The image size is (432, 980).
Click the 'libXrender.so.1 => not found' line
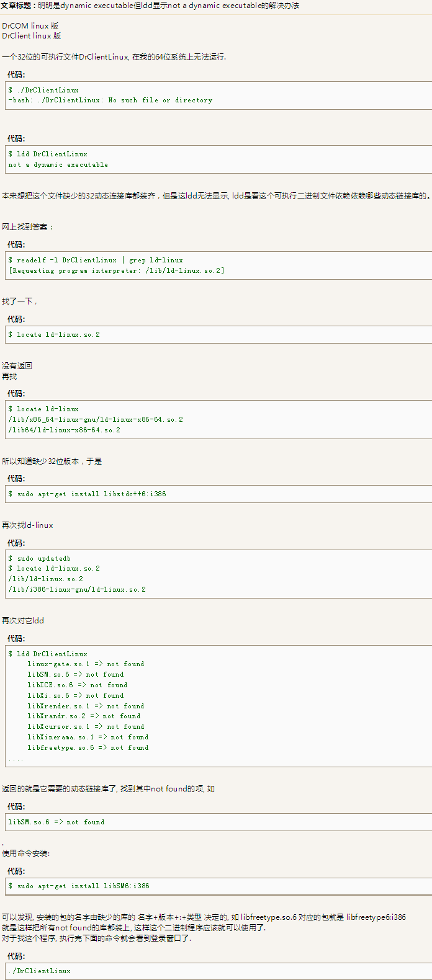[86, 706]
